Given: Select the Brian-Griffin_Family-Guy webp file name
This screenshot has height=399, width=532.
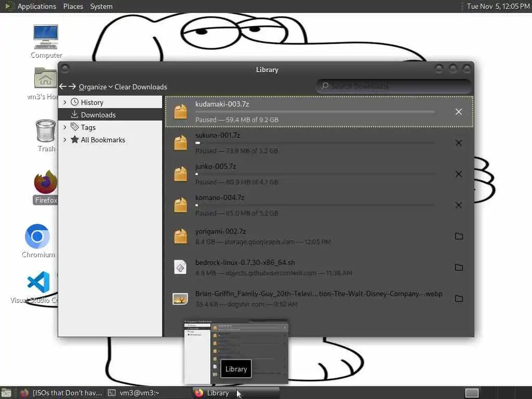Looking at the screenshot, I should [x=319, y=294].
